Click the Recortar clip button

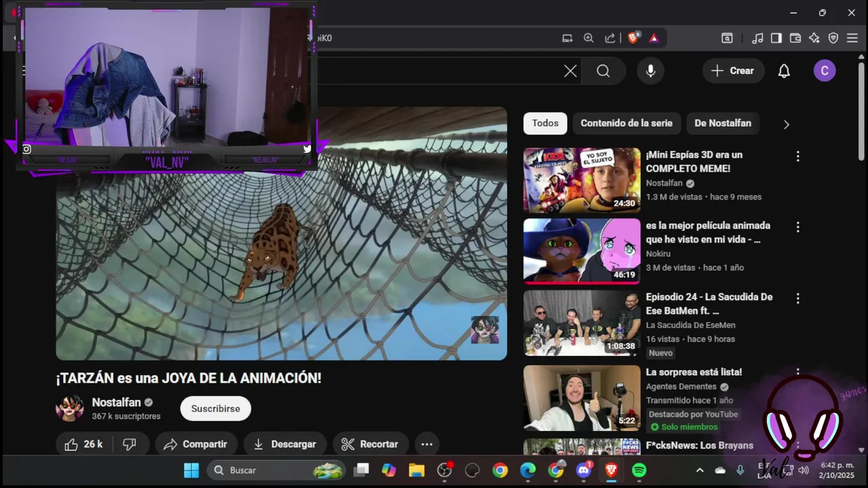pyautogui.click(x=370, y=444)
